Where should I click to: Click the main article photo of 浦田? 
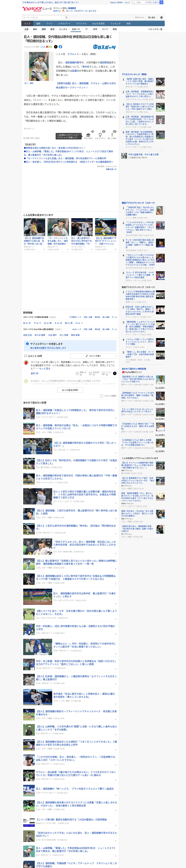point(39,66)
